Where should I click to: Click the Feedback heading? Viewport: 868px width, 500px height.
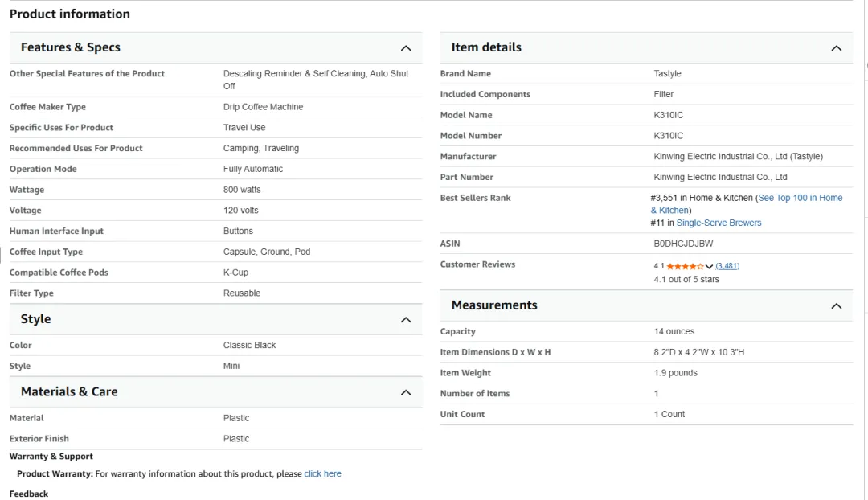29,494
